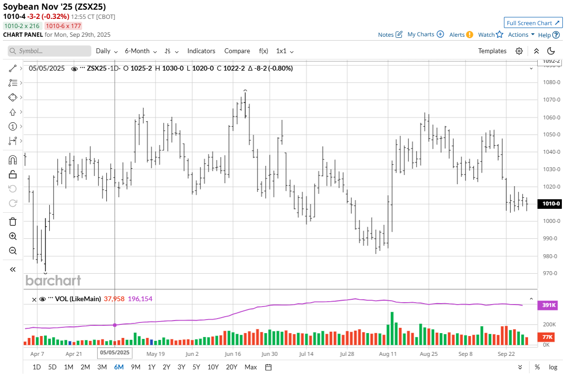Open My Charts

coord(426,34)
